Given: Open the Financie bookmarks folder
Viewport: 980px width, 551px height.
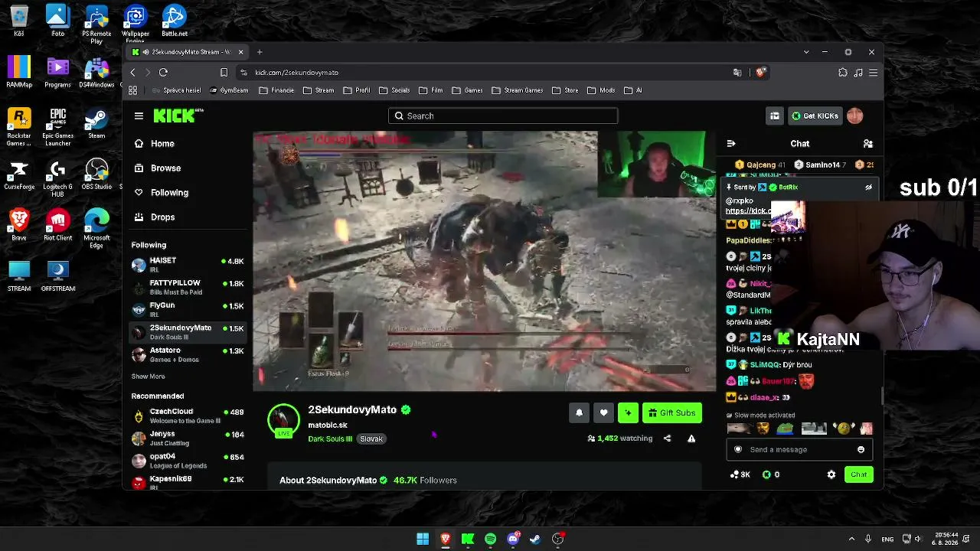Looking at the screenshot, I should [276, 90].
